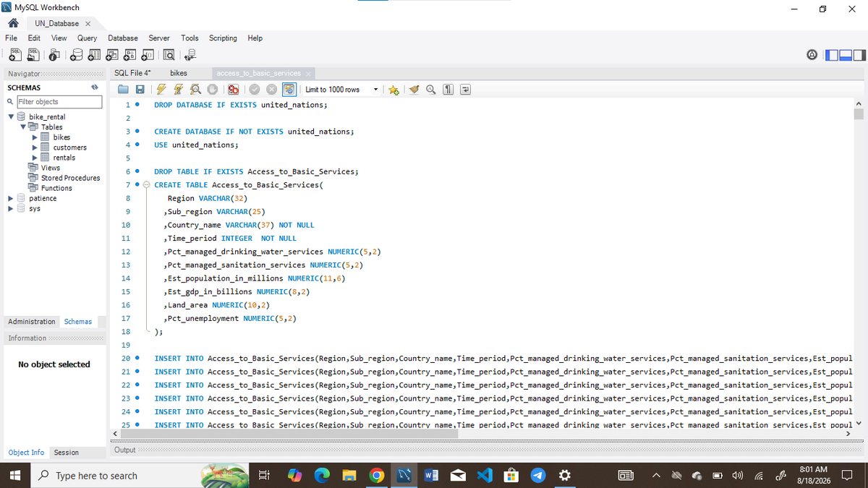Refresh the schemas list
Image resolution: width=868 pixels, height=488 pixels.
94,87
